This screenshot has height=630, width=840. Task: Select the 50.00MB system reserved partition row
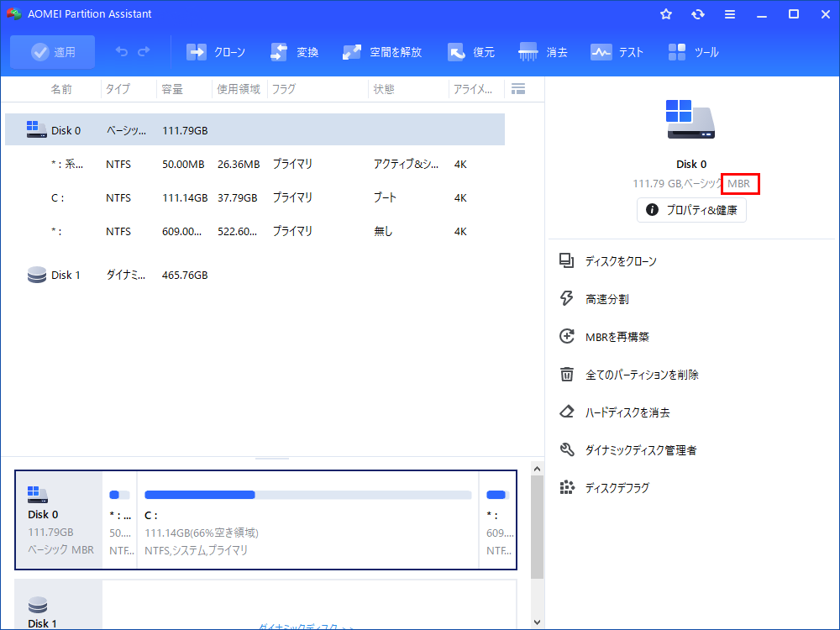(x=255, y=164)
